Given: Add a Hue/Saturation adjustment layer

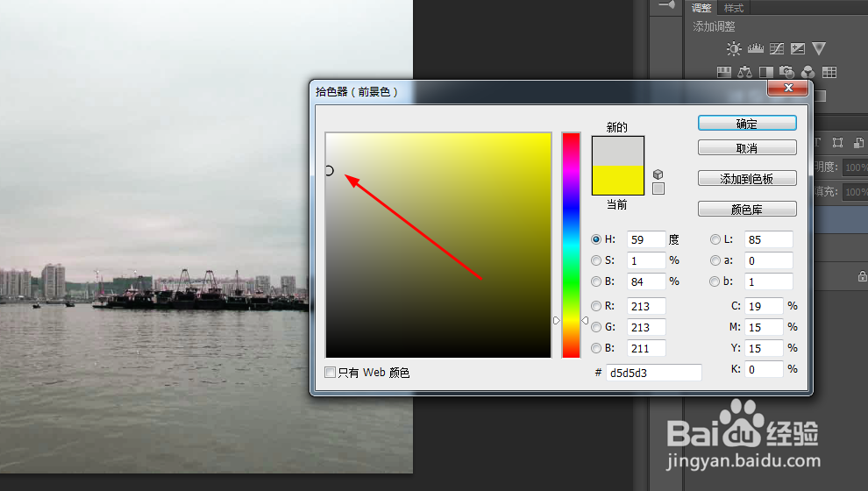Looking at the screenshot, I should point(724,72).
